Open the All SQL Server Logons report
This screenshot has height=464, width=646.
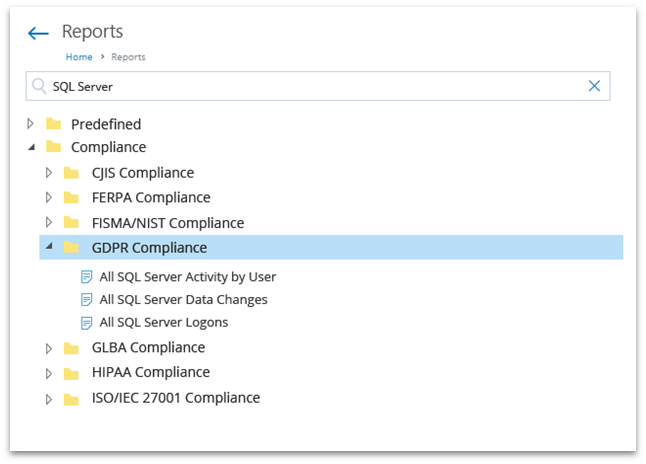[x=164, y=322]
